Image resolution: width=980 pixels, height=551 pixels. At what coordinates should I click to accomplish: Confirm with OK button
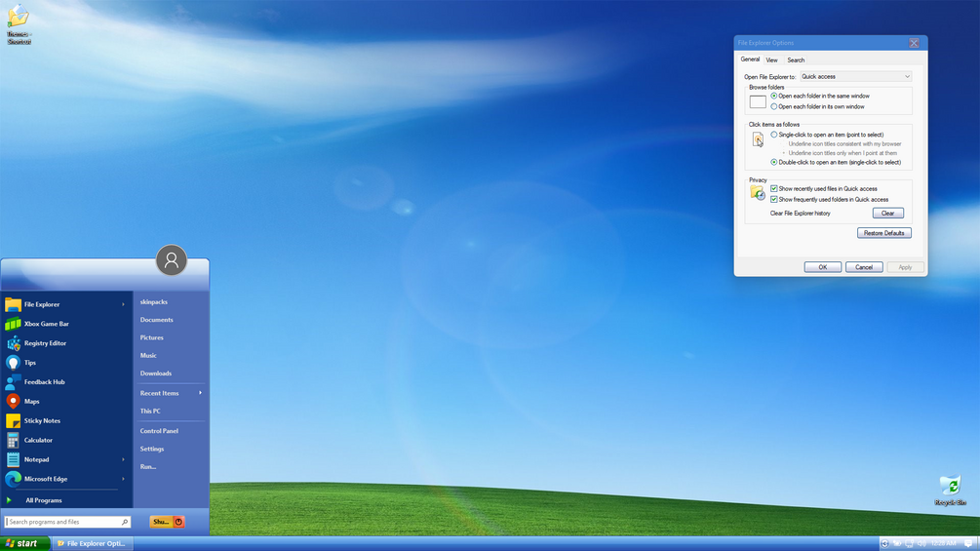pos(822,267)
